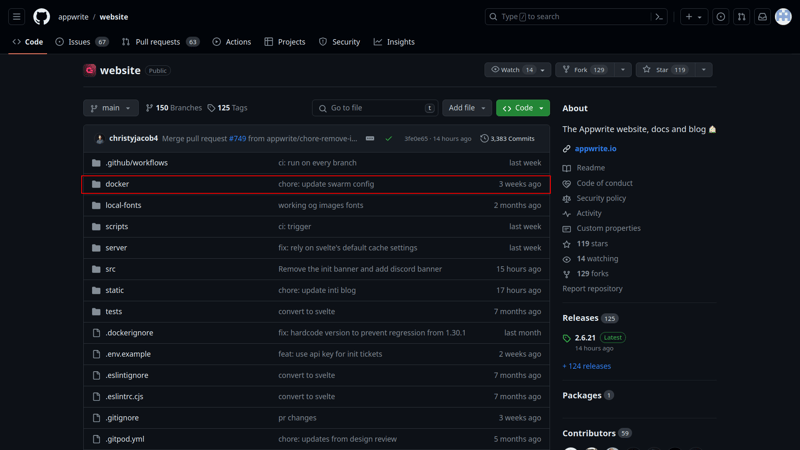Star the website repository
Screen dimensions: 800x450
click(665, 70)
